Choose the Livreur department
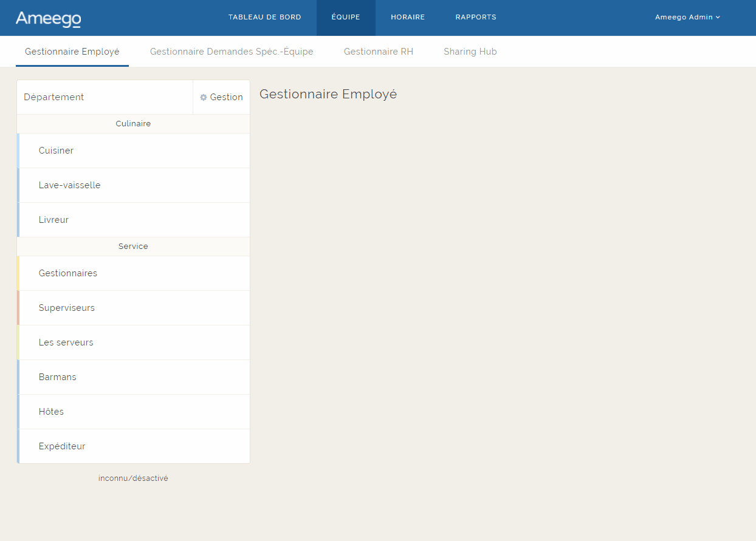The image size is (756, 541). [x=53, y=220]
